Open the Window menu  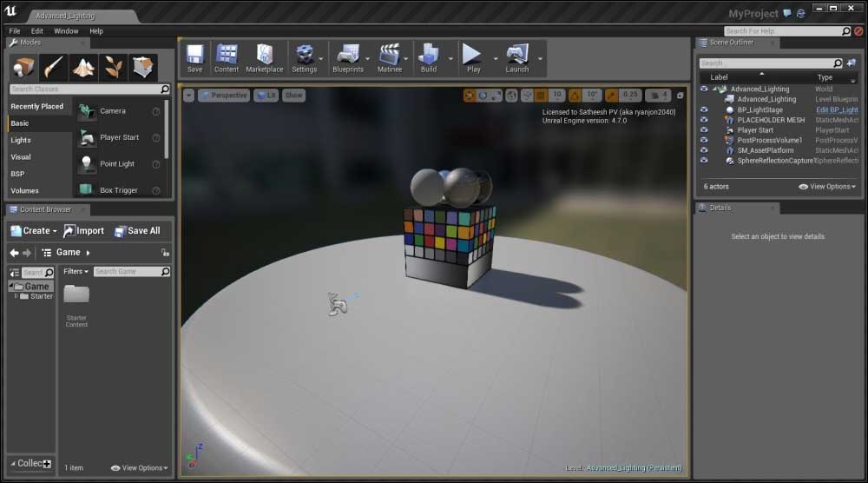coord(66,31)
